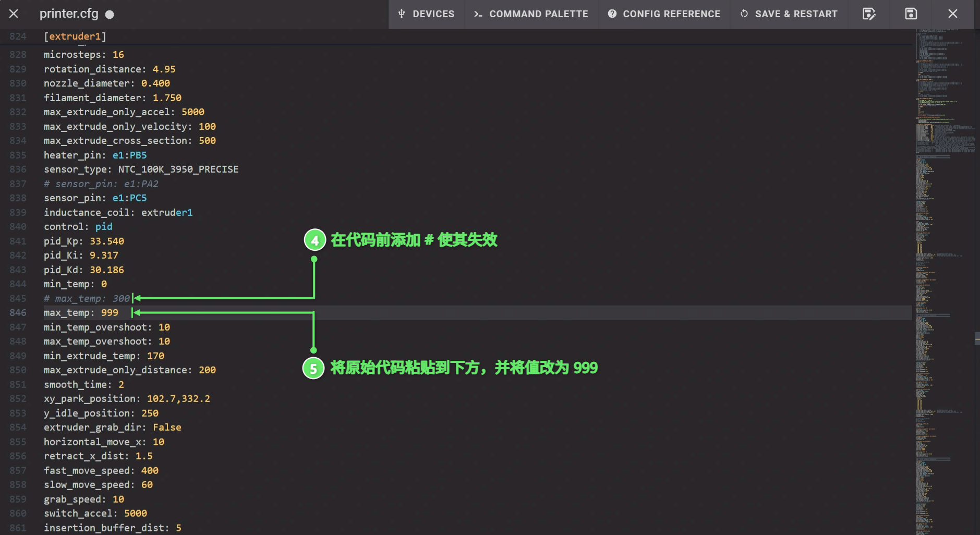Image resolution: width=980 pixels, height=535 pixels.
Task: Click the unsaved-changes dot beside the filename
Action: pyautogui.click(x=110, y=15)
